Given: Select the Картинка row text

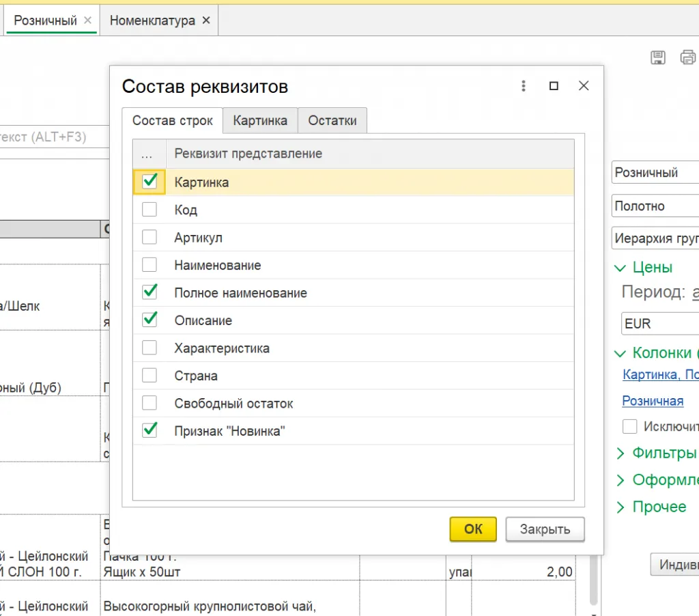Looking at the screenshot, I should pyautogui.click(x=201, y=182).
